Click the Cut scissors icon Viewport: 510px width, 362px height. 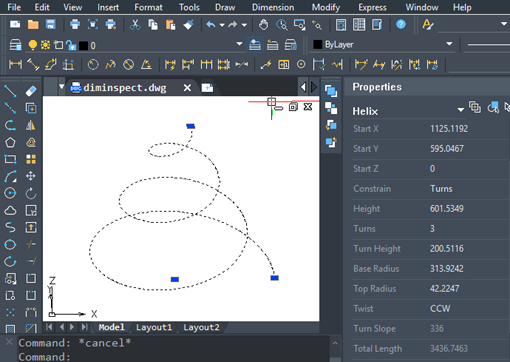click(135, 24)
